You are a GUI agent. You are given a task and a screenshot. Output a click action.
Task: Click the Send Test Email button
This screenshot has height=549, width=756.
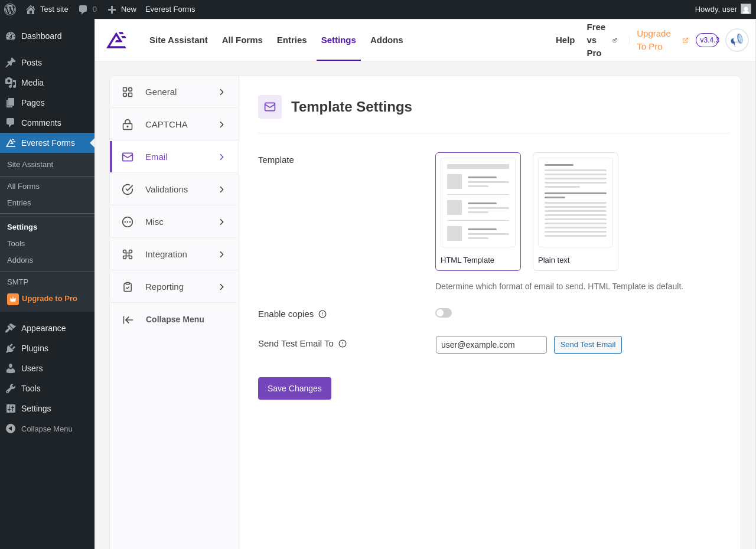tap(588, 345)
